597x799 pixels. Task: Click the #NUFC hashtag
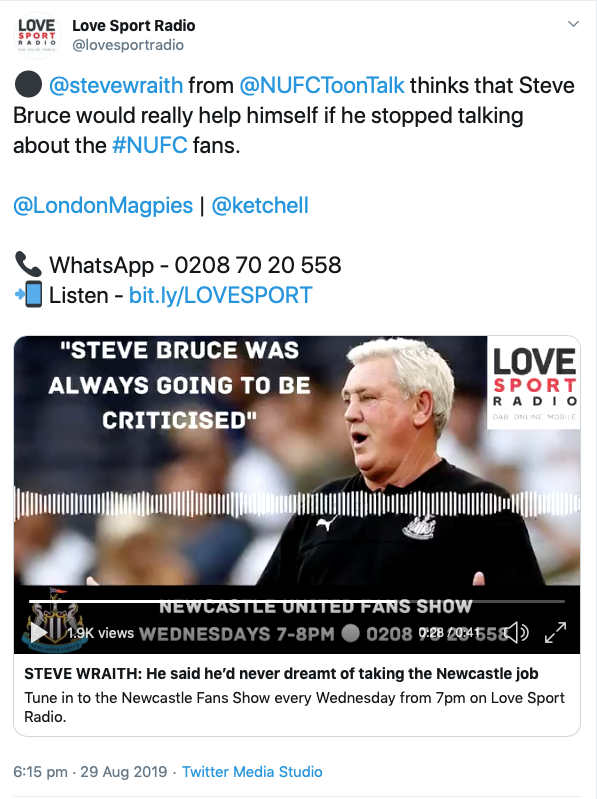click(x=150, y=145)
